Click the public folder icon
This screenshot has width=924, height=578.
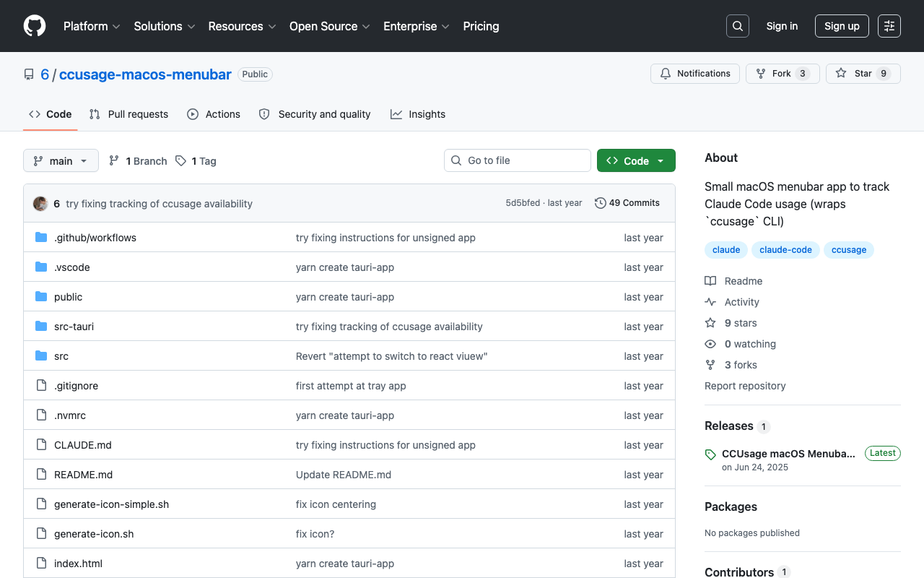(x=41, y=297)
